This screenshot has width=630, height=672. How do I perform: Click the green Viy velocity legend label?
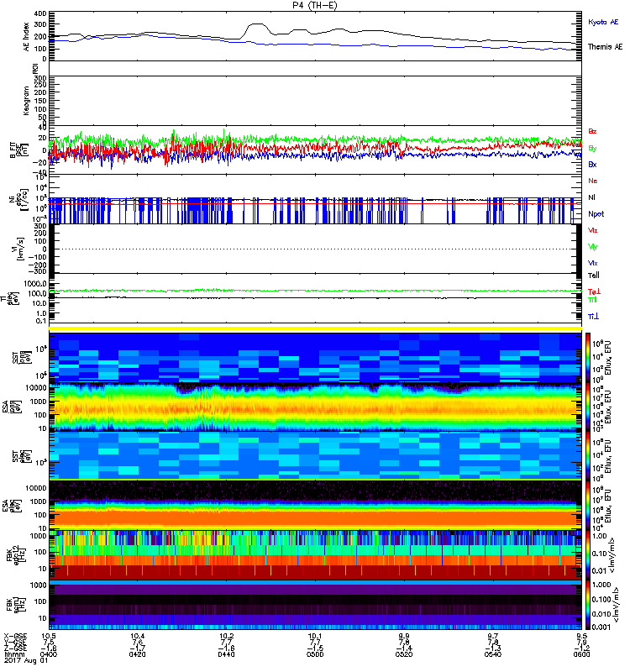coord(593,247)
